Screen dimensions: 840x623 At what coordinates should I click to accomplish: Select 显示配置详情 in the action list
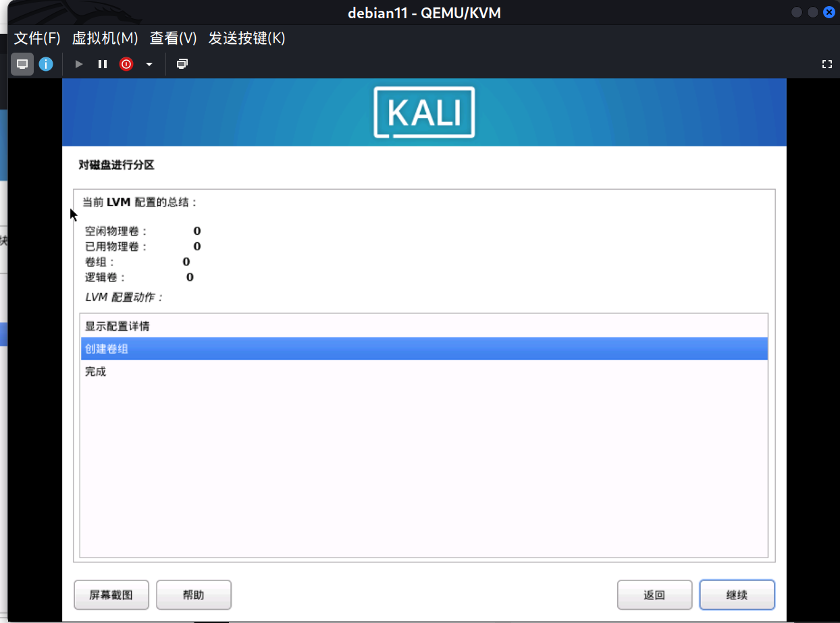(424, 326)
